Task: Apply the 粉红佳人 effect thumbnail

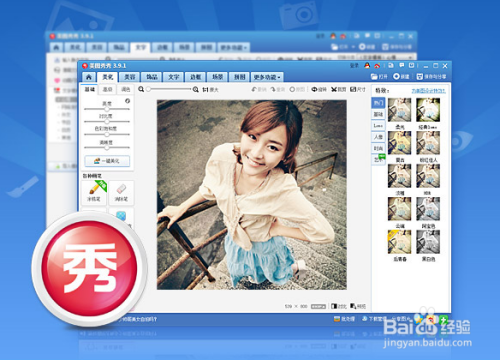Action: pos(428,143)
